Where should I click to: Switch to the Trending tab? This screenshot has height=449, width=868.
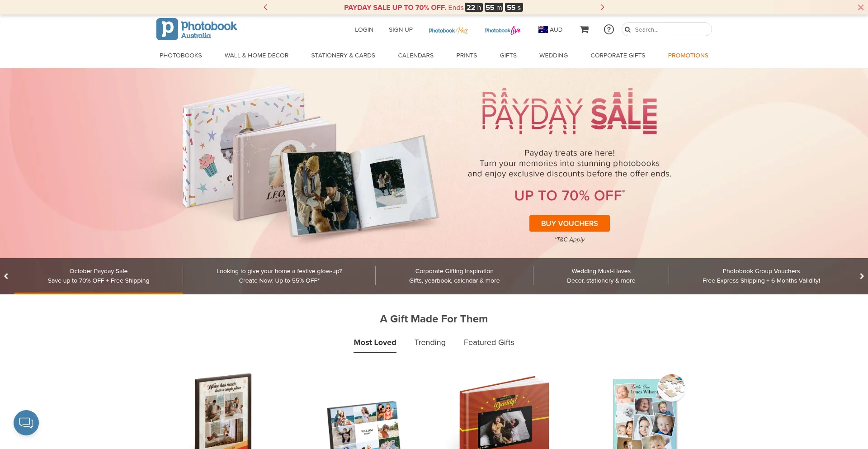coord(430,342)
